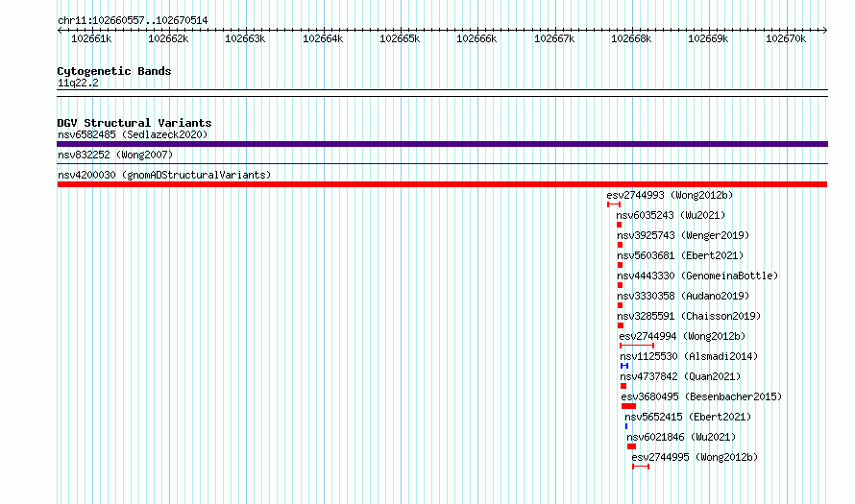Open nsv6021846 (Wu2021) variant label
855x504 pixels.
pos(681,437)
